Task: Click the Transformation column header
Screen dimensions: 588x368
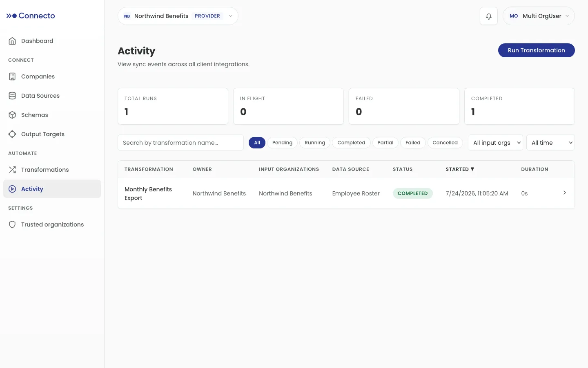Action: (149, 169)
